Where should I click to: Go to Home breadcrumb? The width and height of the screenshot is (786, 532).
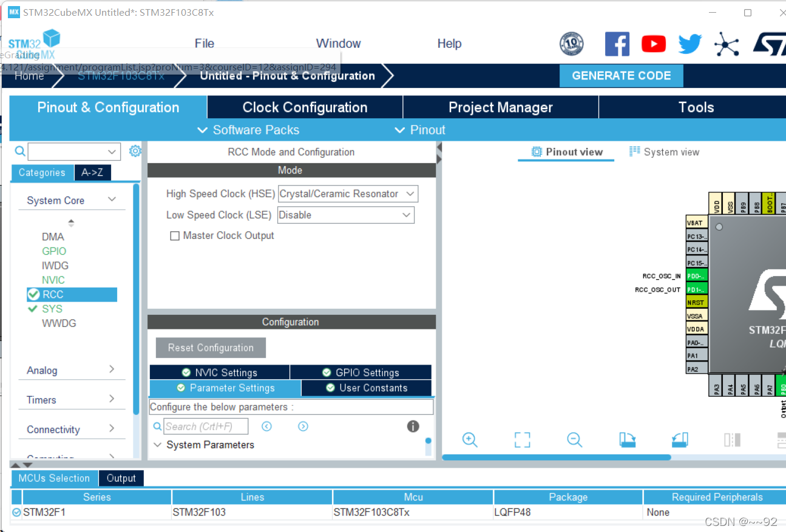[29, 76]
